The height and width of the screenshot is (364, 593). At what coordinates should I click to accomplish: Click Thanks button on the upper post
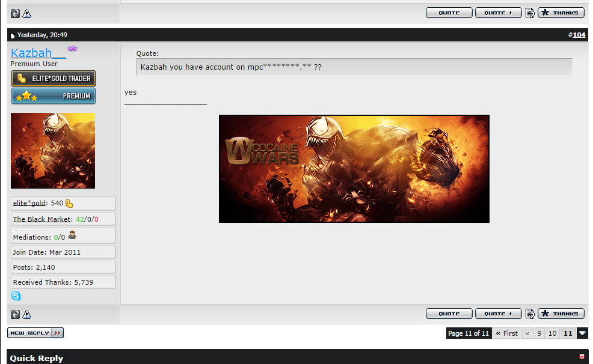click(561, 13)
